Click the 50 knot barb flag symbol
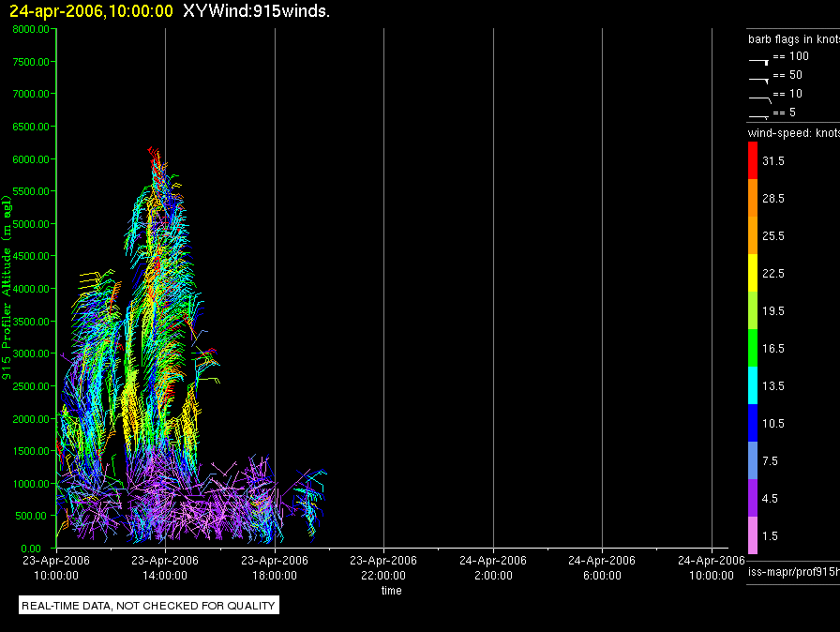This screenshot has width=840, height=632. (x=758, y=81)
